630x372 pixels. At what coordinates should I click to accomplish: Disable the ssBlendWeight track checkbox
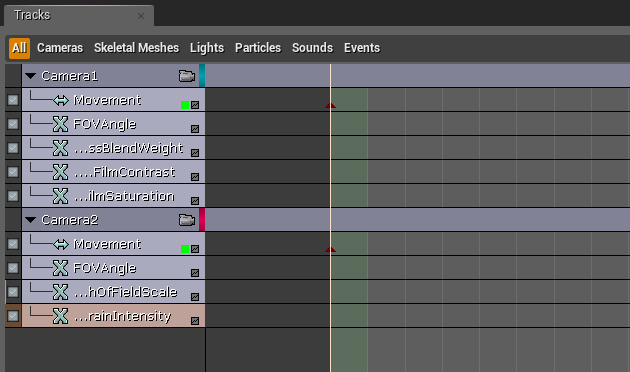(x=13, y=148)
